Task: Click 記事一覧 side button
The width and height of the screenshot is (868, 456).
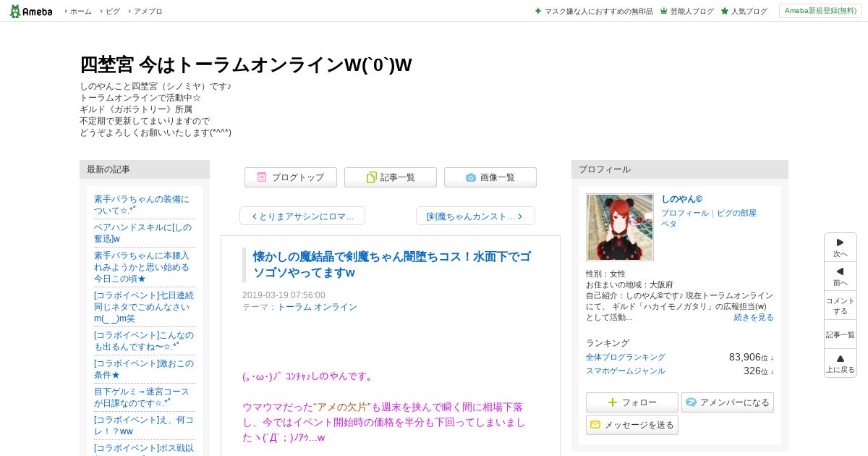Action: (841, 334)
